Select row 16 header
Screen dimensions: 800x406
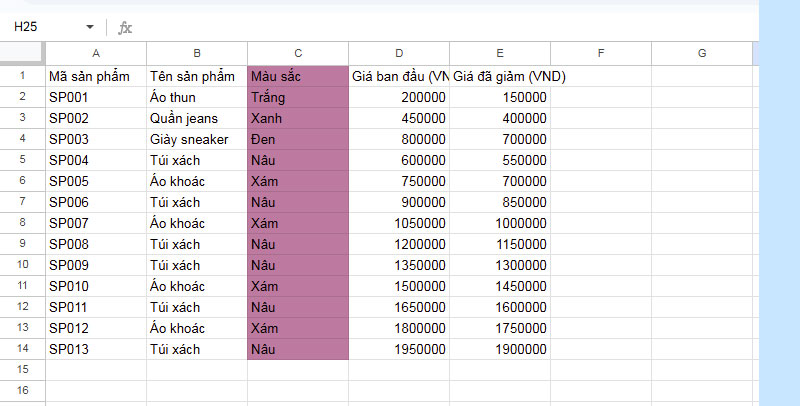point(22,391)
